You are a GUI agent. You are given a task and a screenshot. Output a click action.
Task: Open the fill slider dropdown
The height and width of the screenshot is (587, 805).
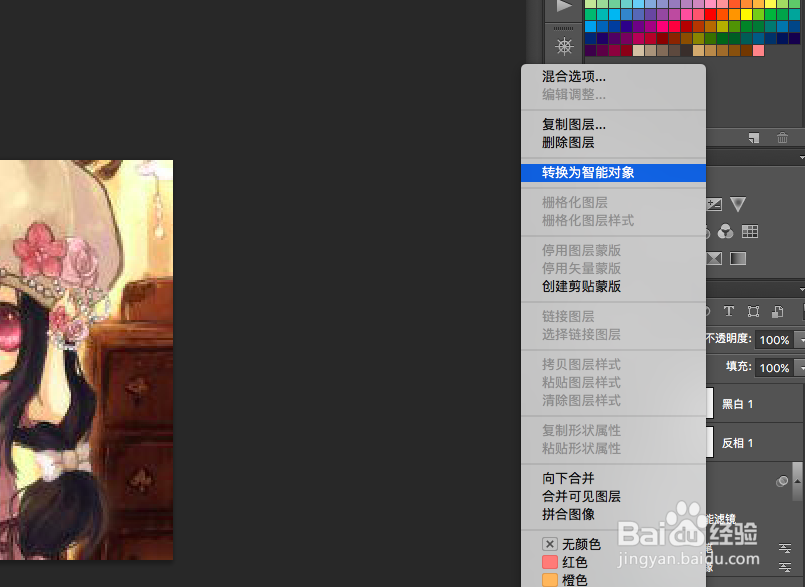pos(800,367)
